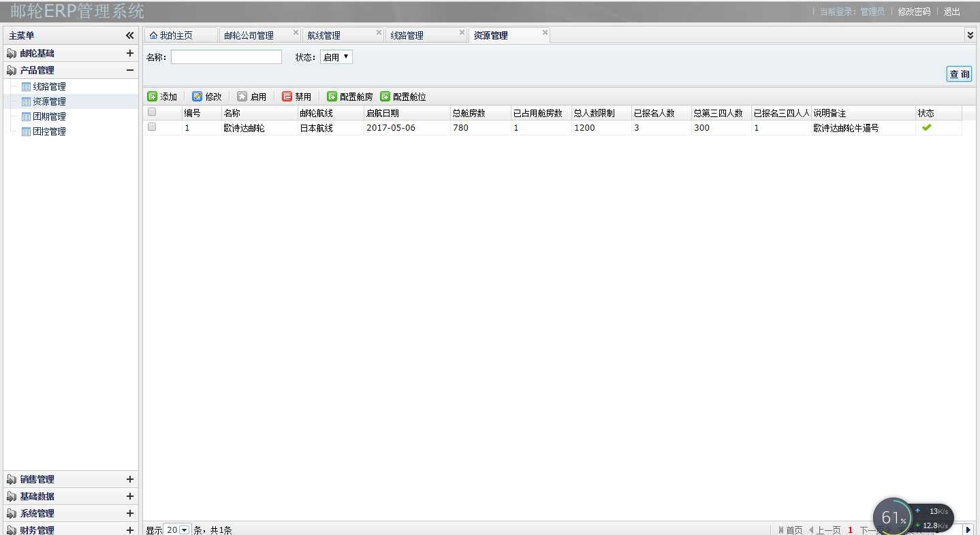980x535 pixels.
Task: Click current page number 1
Action: pos(850,530)
